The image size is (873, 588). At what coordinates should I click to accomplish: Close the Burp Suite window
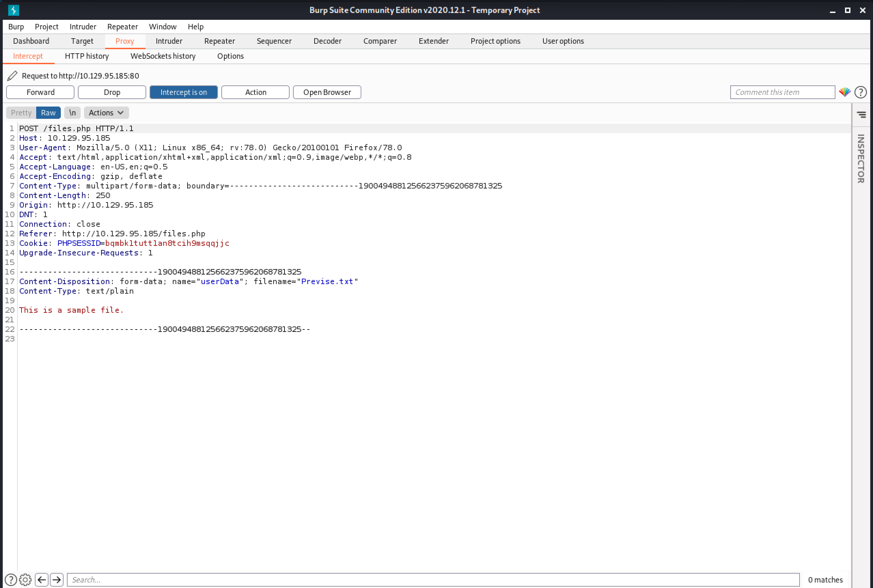click(x=862, y=11)
